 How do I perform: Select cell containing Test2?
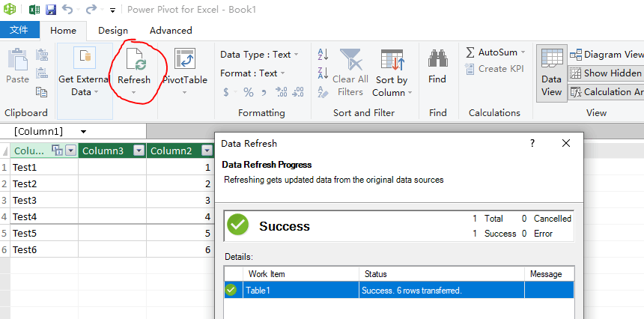tap(44, 183)
